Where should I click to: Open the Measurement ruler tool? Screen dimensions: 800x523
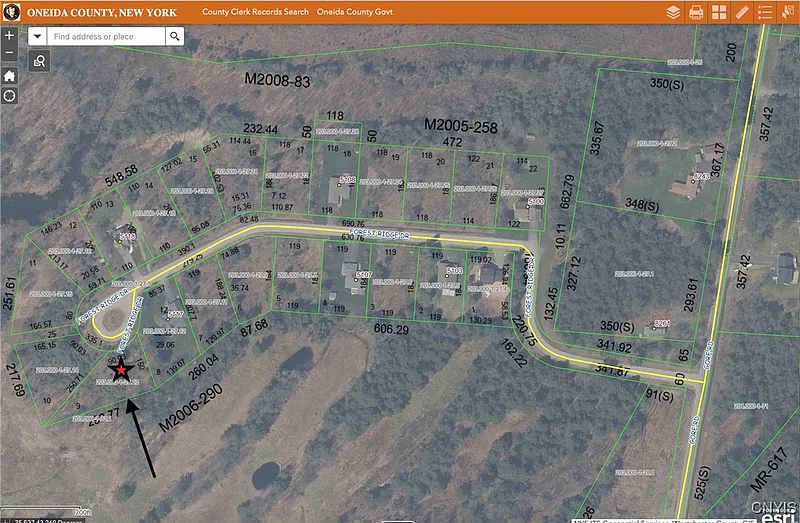(x=742, y=12)
